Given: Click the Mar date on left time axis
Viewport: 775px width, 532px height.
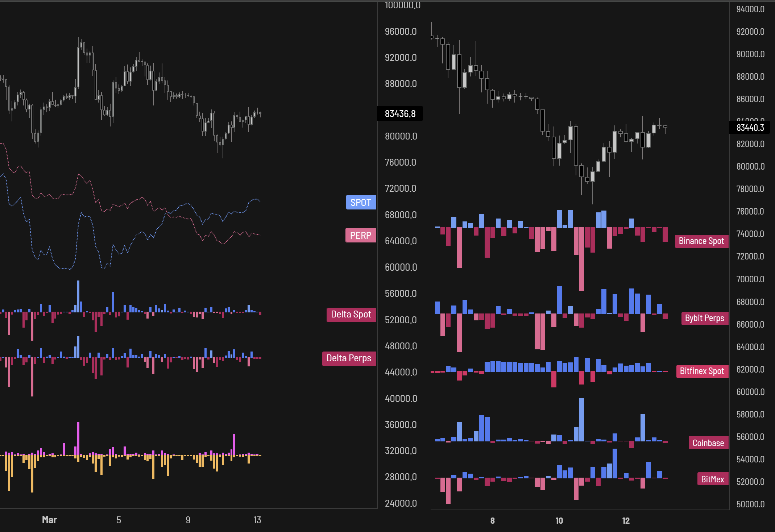Looking at the screenshot, I should 49,520.
